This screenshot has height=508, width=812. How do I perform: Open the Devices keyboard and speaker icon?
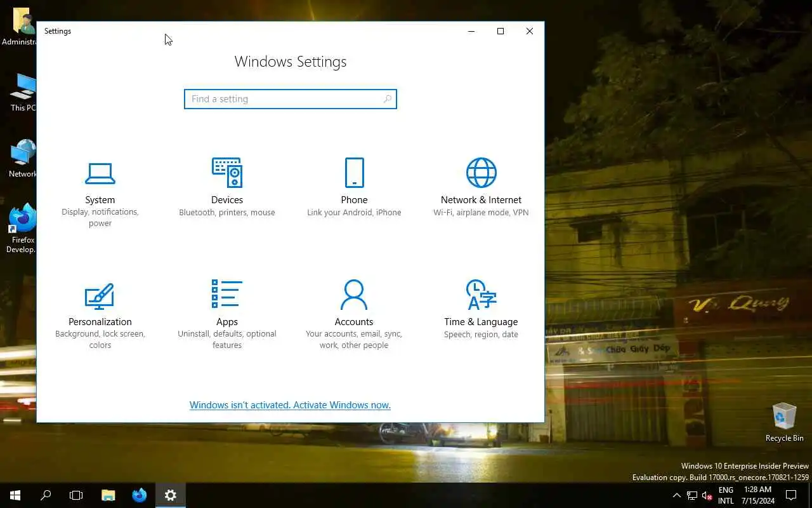227,173
